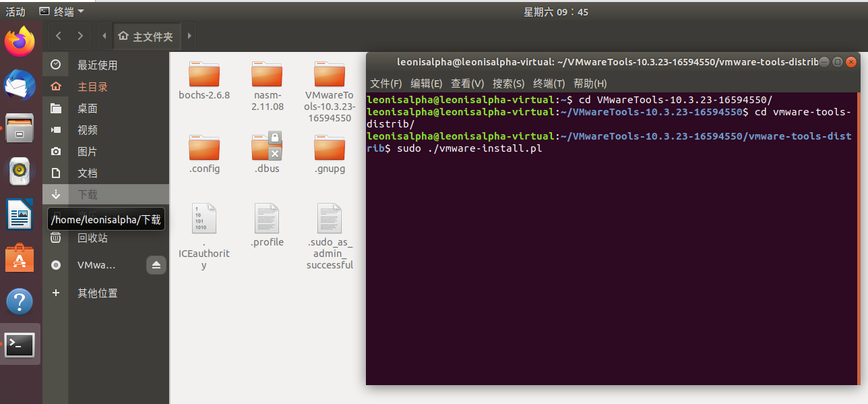The width and height of the screenshot is (868, 404).
Task: Open the terminal 搜索(S) menu
Action: 509,84
